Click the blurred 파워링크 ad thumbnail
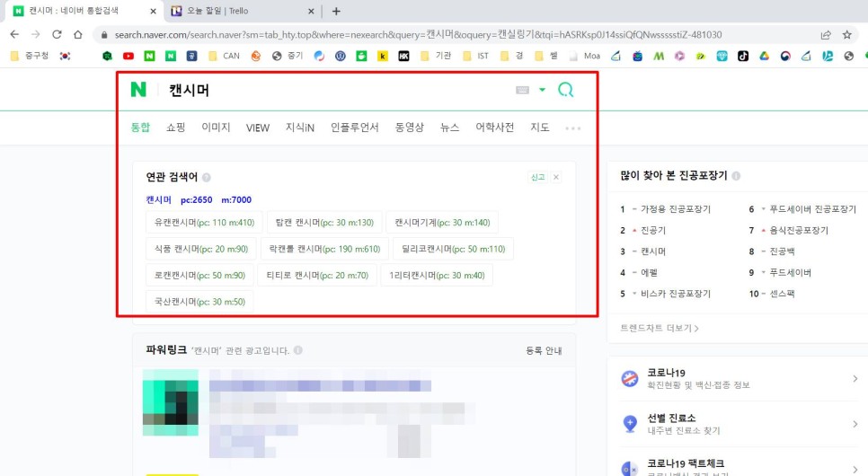The height and width of the screenshot is (476, 868). point(171,402)
